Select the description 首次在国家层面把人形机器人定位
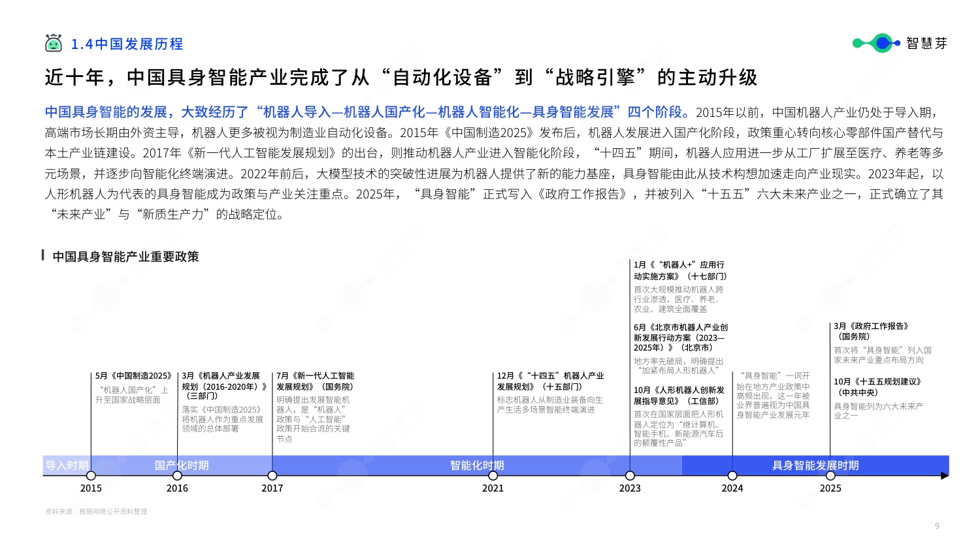 click(678, 428)
